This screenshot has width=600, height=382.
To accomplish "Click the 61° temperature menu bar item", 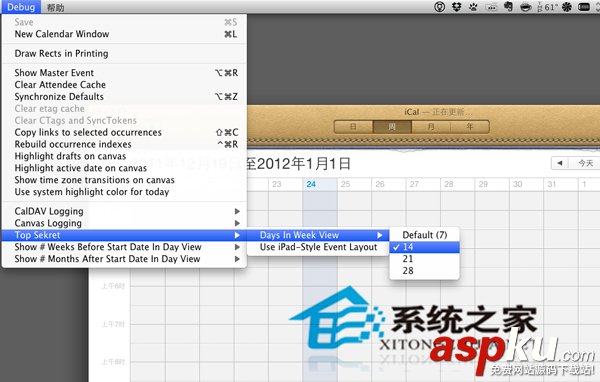I will pos(548,7).
